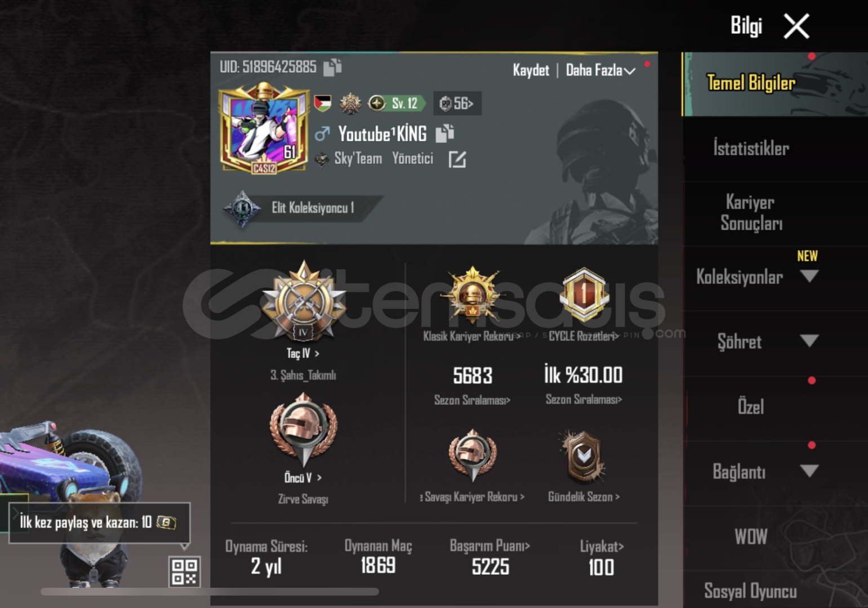Click the Gündelik Sezon shield icon
The height and width of the screenshot is (608, 868).
tap(583, 457)
